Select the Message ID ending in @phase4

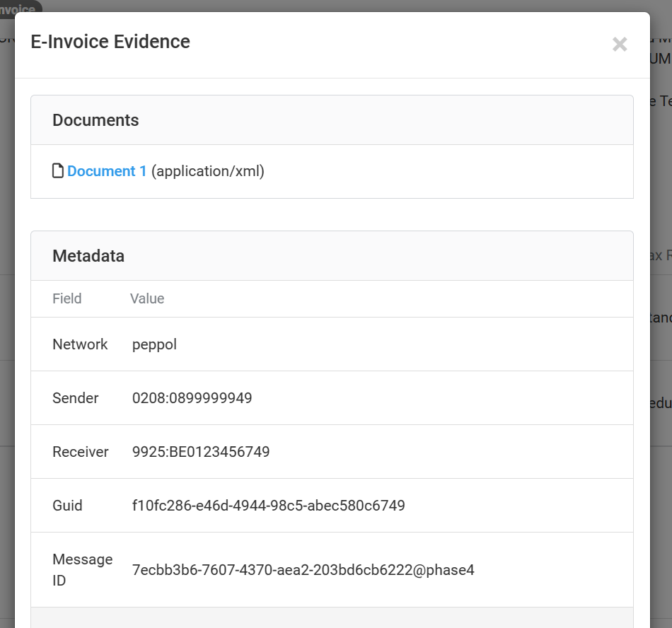(x=303, y=570)
